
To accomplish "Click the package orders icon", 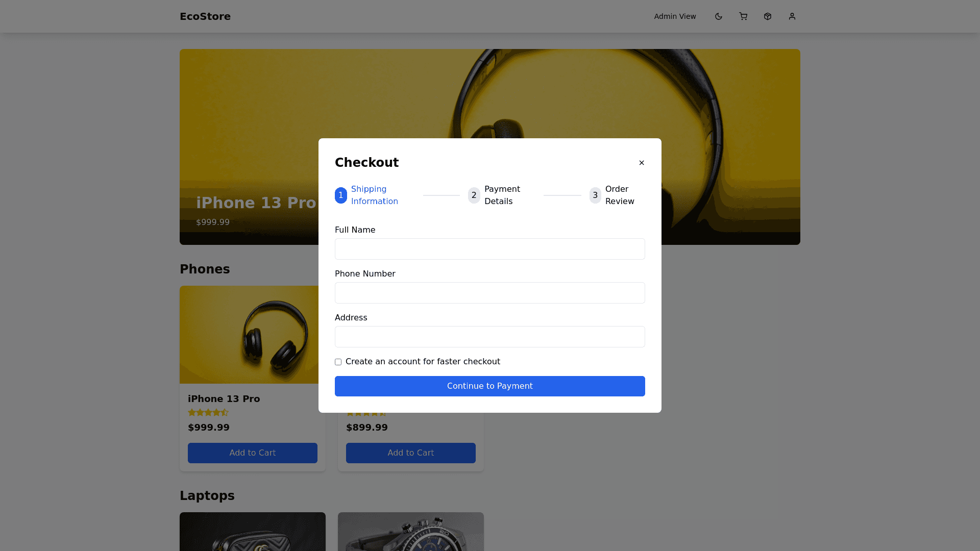I will [767, 16].
